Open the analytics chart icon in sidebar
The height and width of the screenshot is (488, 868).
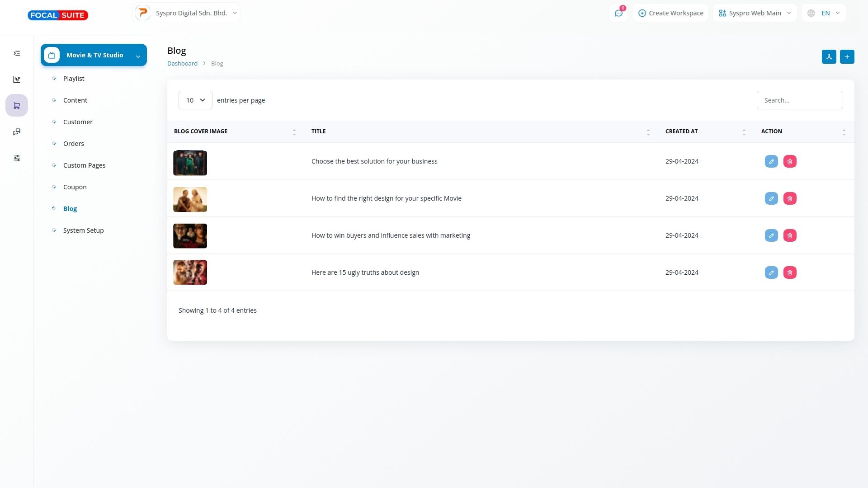coord(17,80)
